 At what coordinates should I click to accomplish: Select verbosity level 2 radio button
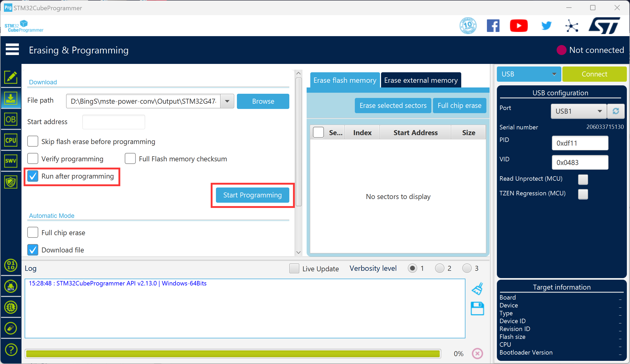[x=439, y=268]
